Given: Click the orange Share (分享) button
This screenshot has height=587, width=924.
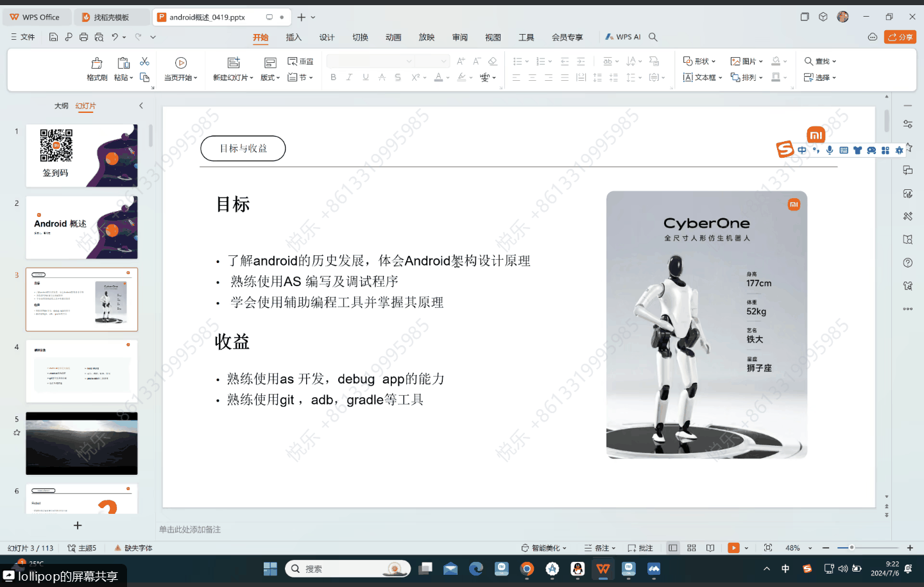Looking at the screenshot, I should (900, 37).
